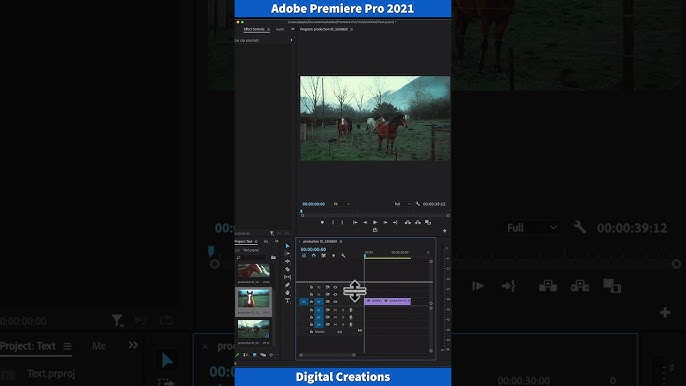Solo audio track A1
Screen dimensions: 686x386
[343, 310]
